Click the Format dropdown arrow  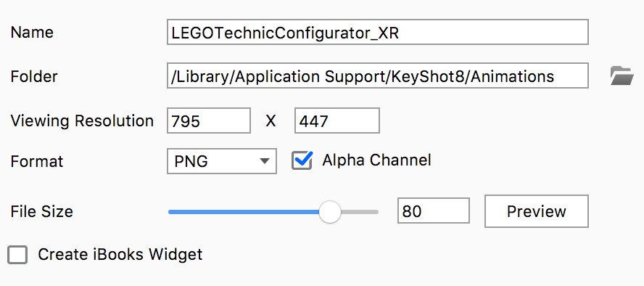265,161
